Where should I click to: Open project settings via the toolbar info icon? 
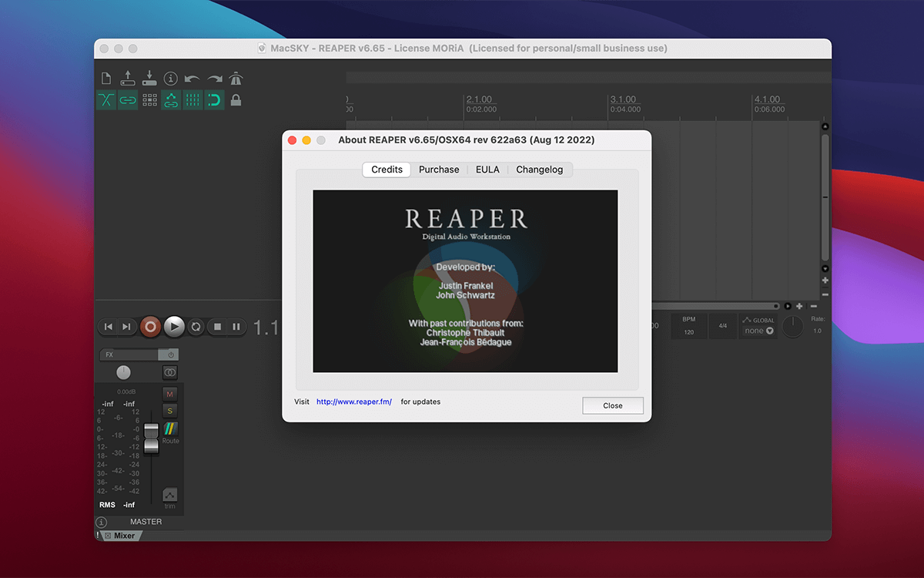(x=171, y=79)
